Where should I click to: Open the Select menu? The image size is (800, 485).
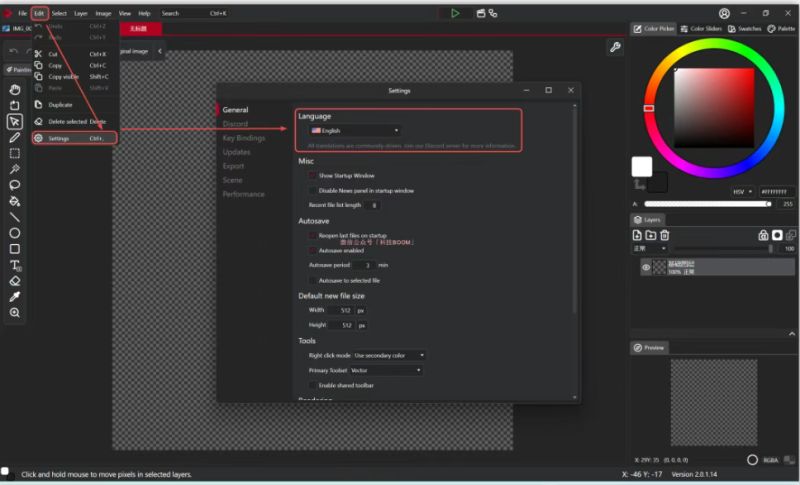coord(59,13)
